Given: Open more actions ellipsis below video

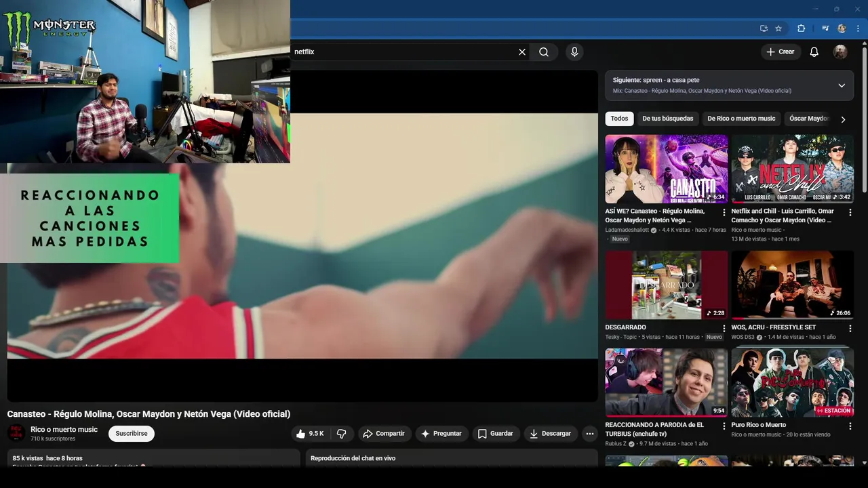Looking at the screenshot, I should point(590,434).
